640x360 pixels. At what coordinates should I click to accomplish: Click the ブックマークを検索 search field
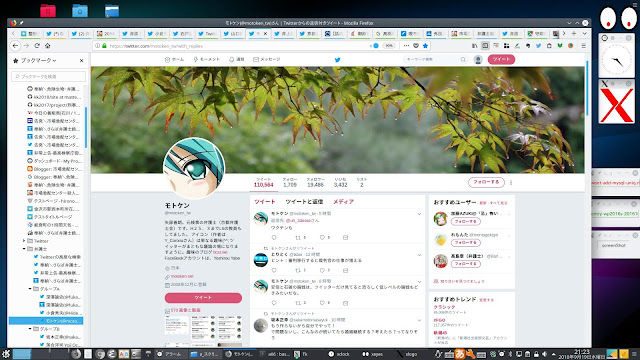[x=49, y=76]
